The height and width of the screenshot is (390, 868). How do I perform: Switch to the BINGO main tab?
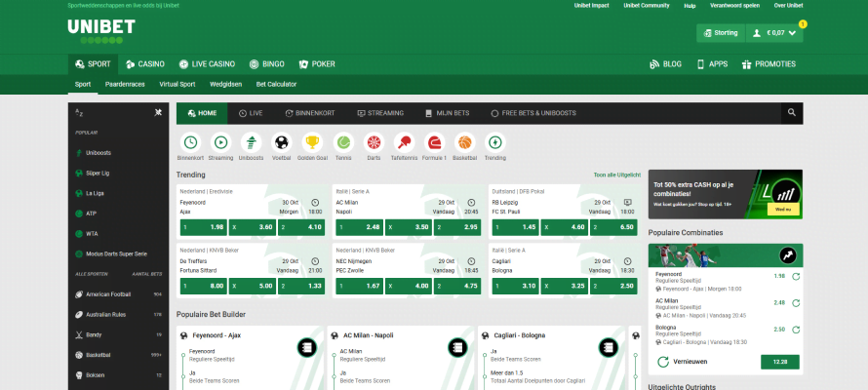coord(267,64)
